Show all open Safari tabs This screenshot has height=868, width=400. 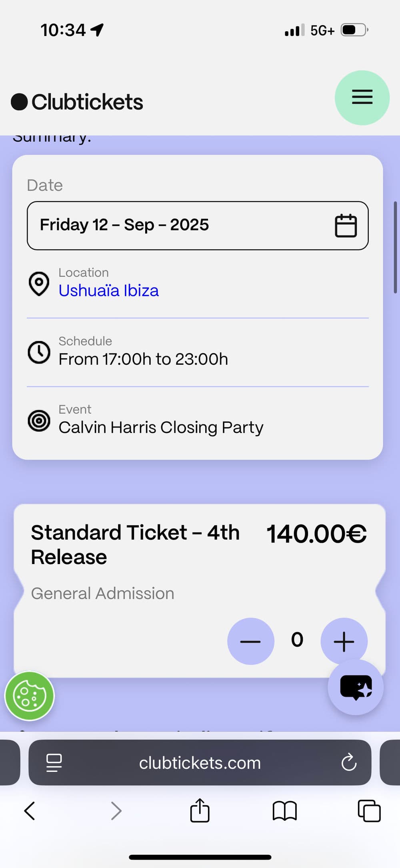pos(369,811)
